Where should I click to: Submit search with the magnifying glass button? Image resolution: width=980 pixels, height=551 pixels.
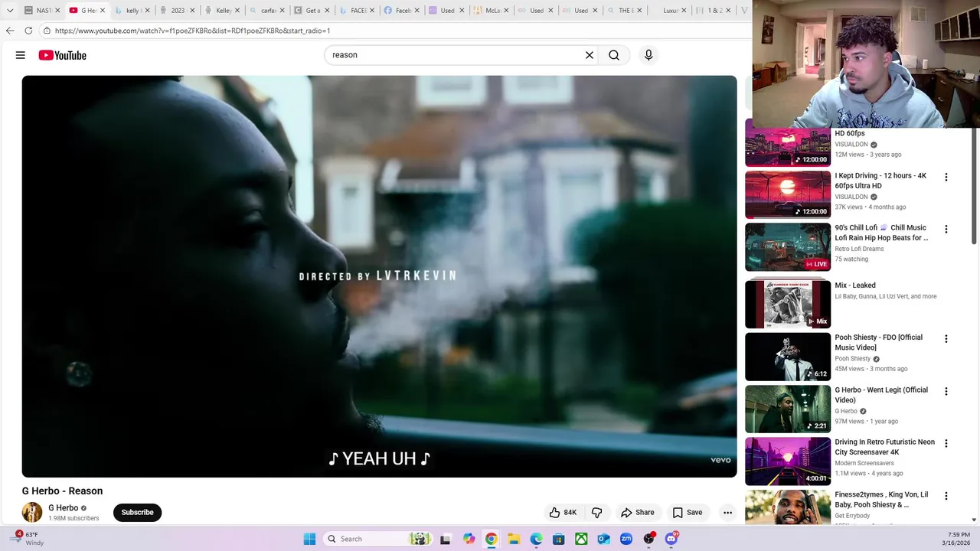tap(614, 55)
